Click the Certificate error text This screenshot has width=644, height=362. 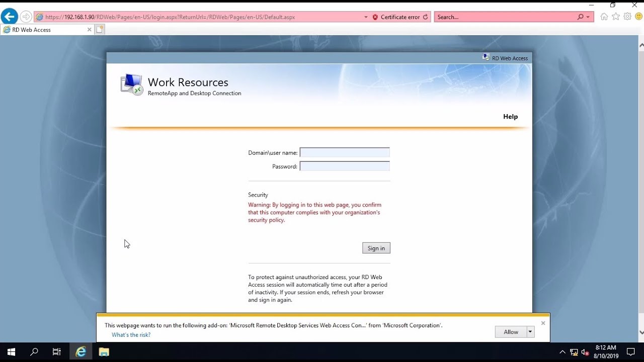[x=400, y=17]
